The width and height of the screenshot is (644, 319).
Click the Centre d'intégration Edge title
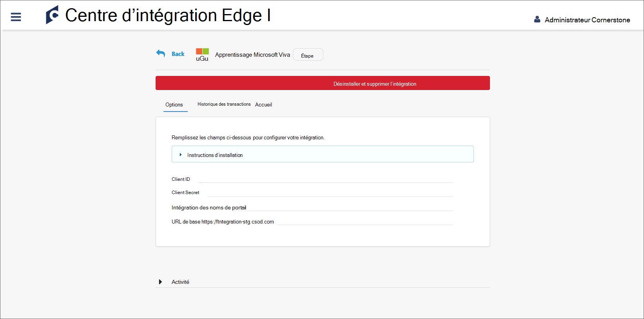coord(168,15)
